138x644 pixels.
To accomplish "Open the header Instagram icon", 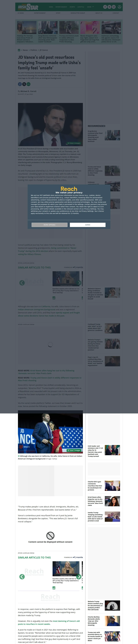I will (113, 7).
